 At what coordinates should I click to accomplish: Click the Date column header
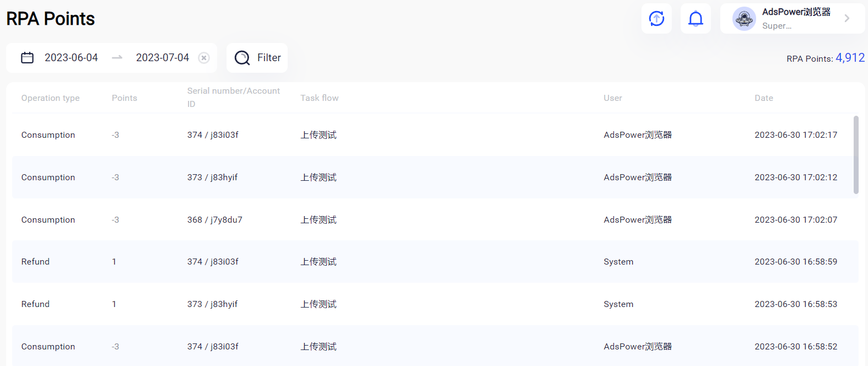763,98
